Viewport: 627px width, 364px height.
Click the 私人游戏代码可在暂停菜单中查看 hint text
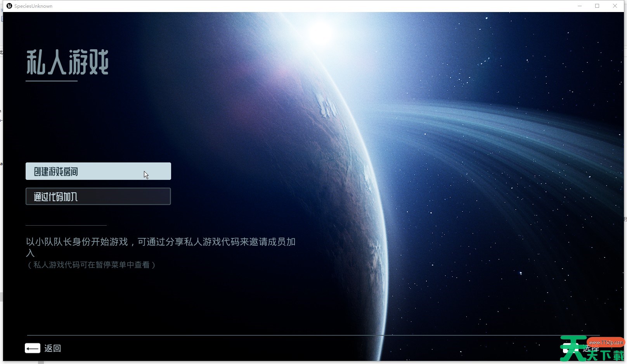click(91, 265)
